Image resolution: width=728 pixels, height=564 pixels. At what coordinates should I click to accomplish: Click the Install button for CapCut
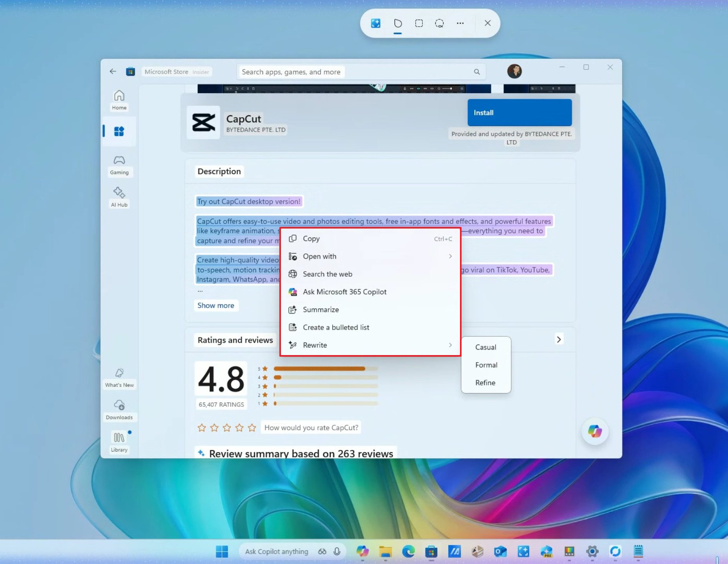[x=519, y=112]
